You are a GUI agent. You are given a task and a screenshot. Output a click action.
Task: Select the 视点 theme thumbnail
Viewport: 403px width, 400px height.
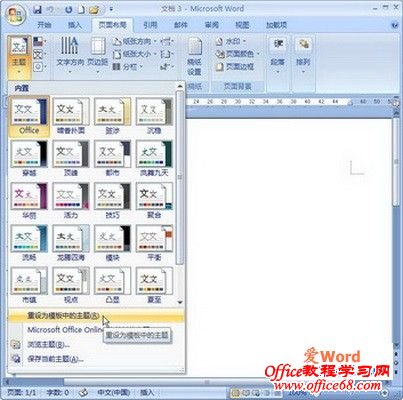pyautogui.click(x=71, y=285)
